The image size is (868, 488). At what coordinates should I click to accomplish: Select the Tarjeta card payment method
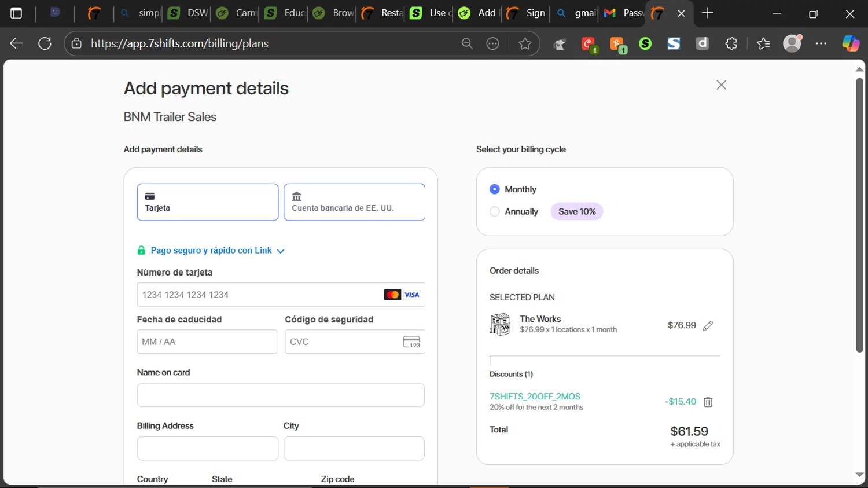click(x=208, y=202)
